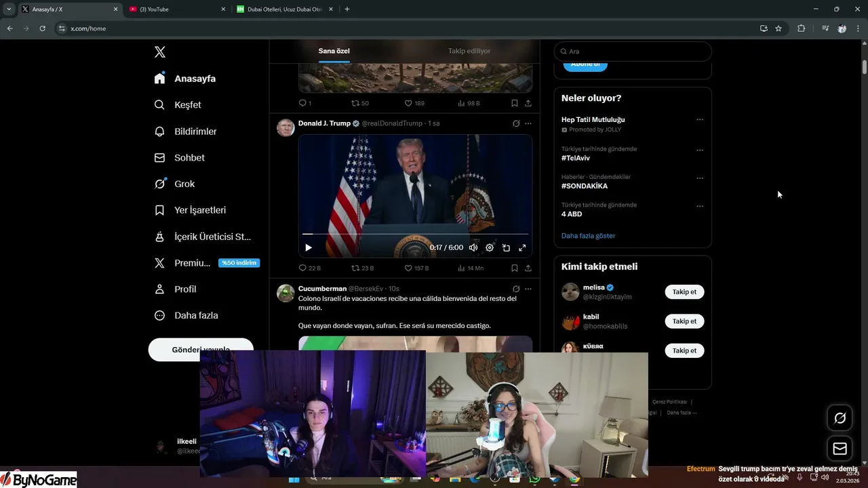868x488 pixels.
Task: Share the Trump post
Action: (x=528, y=268)
